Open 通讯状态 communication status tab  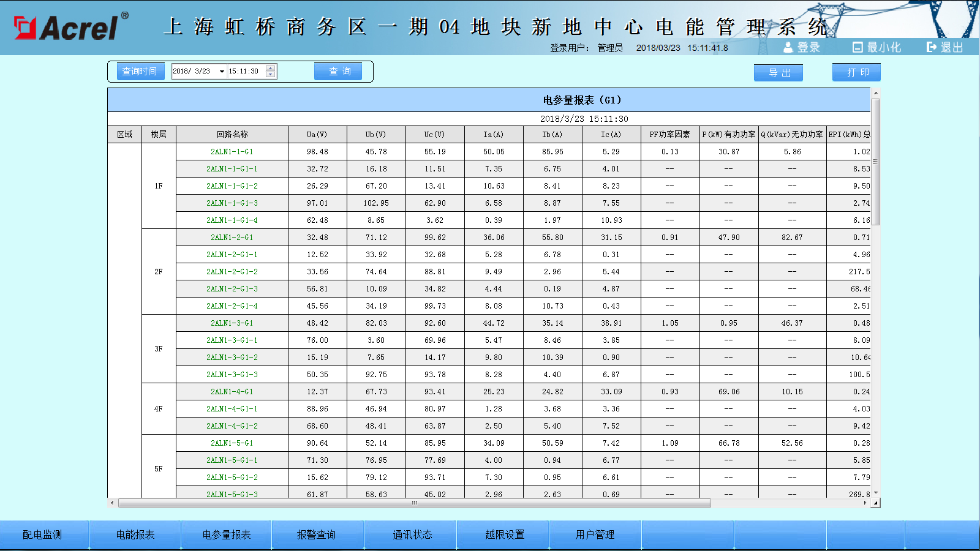click(x=412, y=534)
